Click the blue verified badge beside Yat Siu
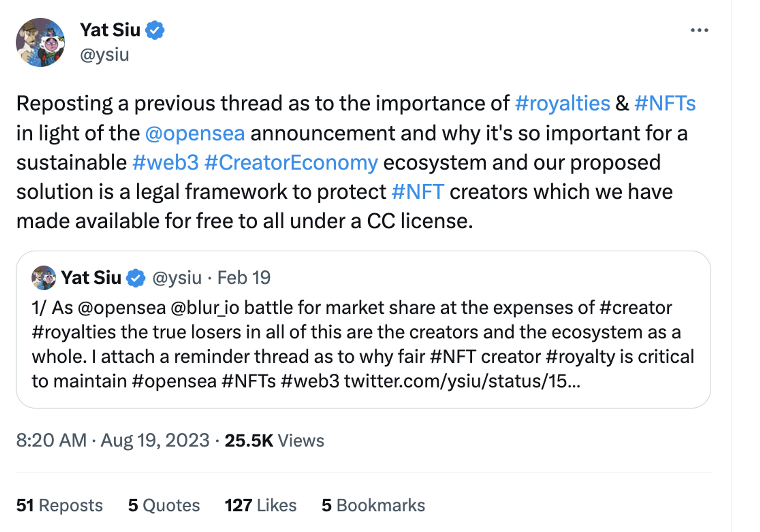The height and width of the screenshot is (532, 760). (155, 30)
